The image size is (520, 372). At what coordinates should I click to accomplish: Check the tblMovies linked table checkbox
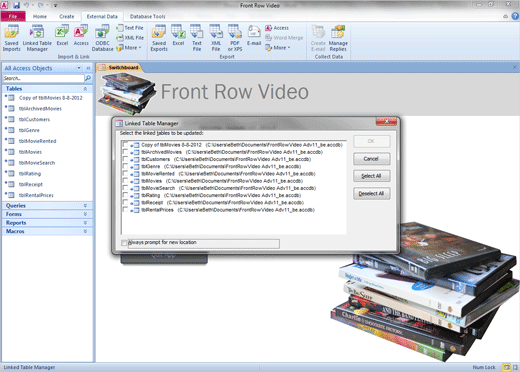click(x=125, y=181)
